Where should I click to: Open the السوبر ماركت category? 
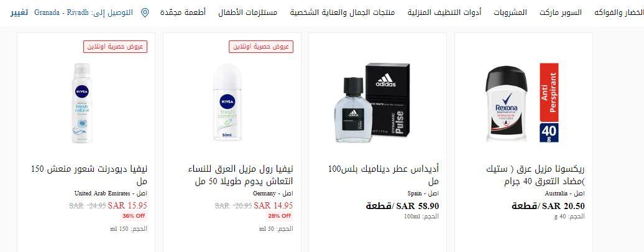561,12
